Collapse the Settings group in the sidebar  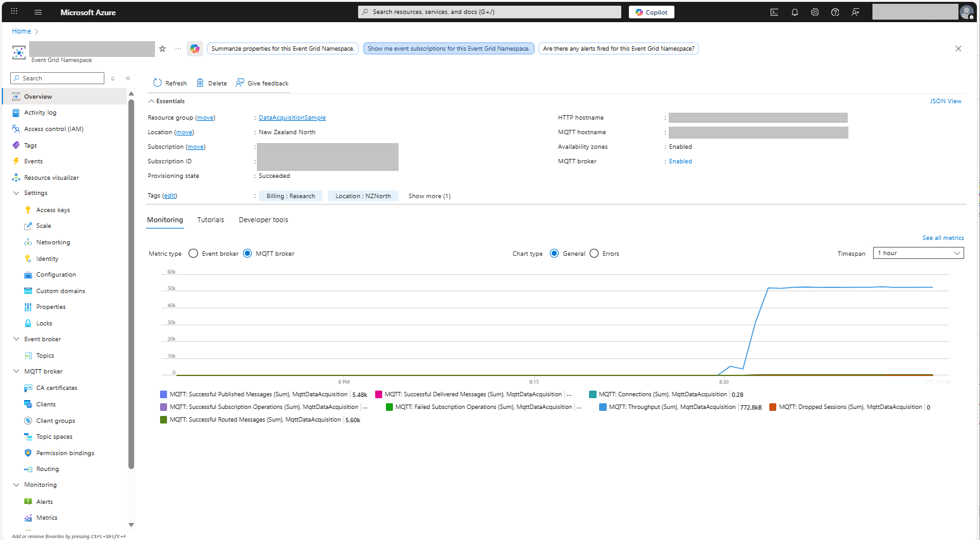click(x=16, y=193)
